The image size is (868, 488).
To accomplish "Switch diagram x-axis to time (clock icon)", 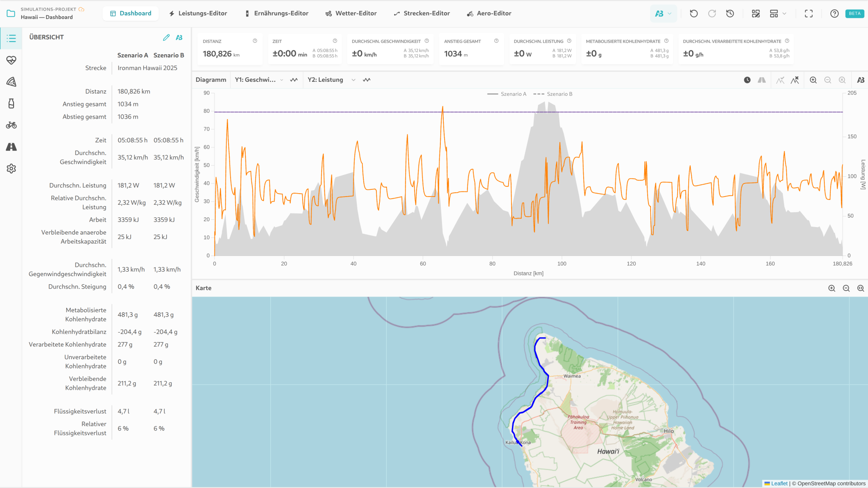I will [x=747, y=80].
